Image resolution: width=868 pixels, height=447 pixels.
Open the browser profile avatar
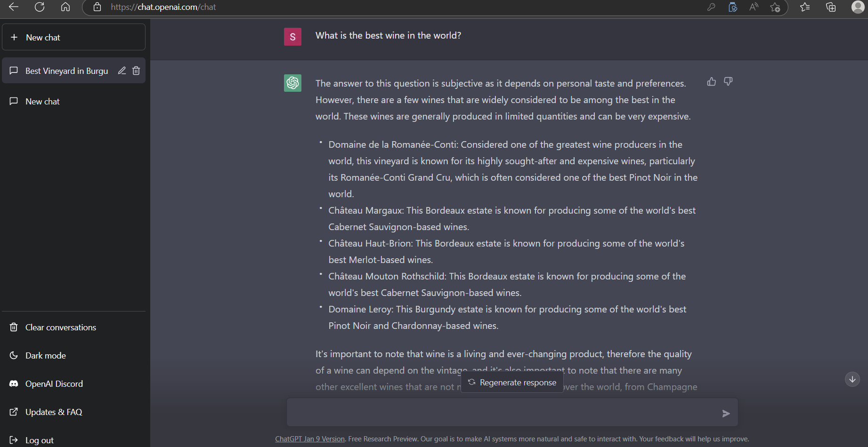click(858, 7)
